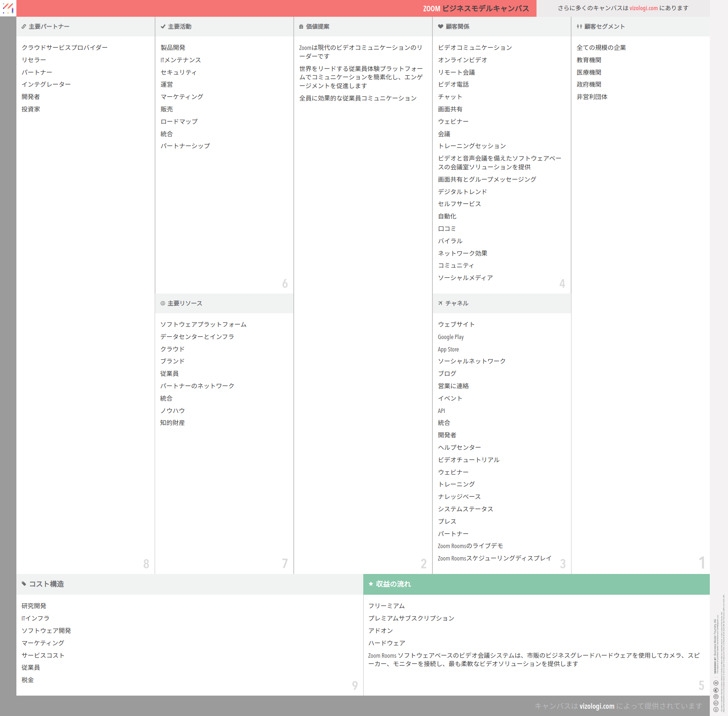This screenshot has width=728, height=716.
Task: Open the vizologi.com link in the footer
Action: coord(597,706)
